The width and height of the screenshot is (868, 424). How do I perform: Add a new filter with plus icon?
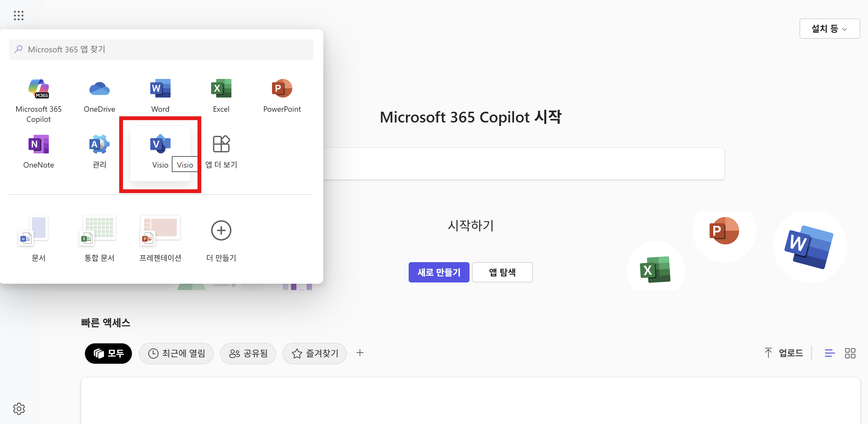pos(360,353)
